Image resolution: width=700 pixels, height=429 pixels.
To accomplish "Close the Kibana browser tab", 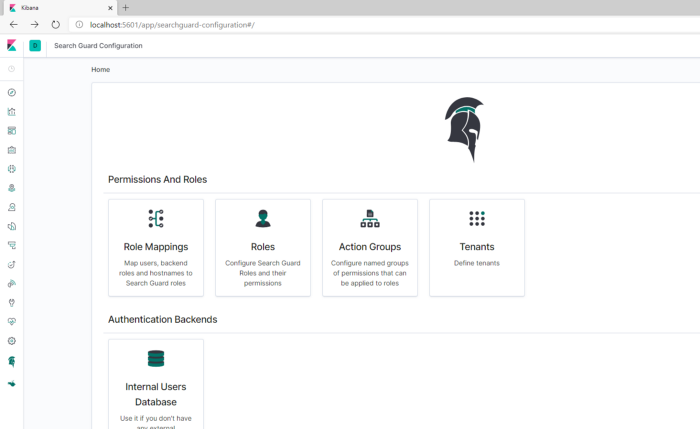I will [x=110, y=8].
